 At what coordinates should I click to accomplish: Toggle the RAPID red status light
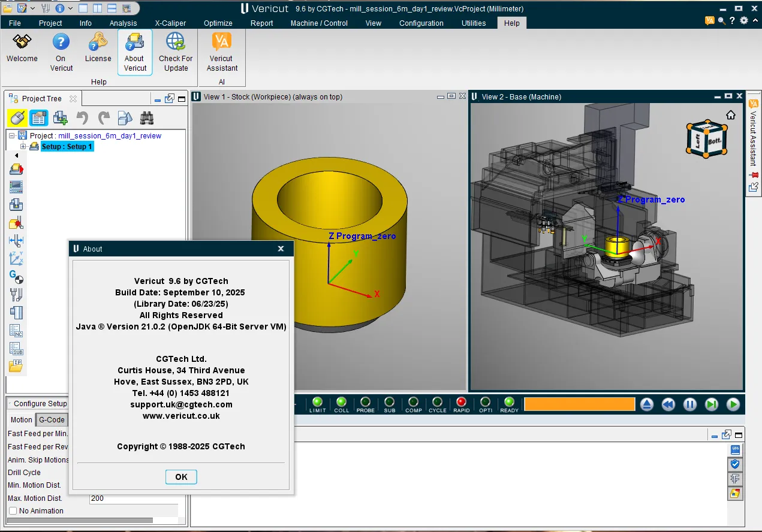461,401
